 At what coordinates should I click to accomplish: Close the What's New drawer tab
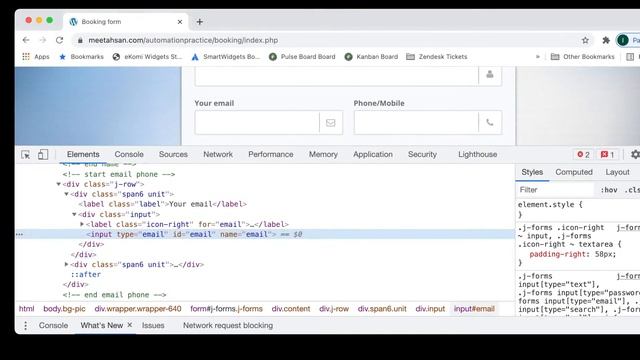[130, 325]
